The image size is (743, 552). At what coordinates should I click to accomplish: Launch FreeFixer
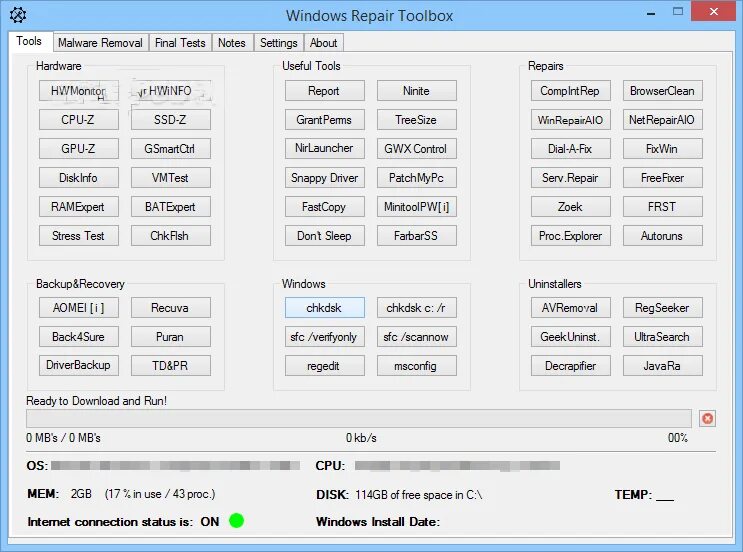click(662, 178)
